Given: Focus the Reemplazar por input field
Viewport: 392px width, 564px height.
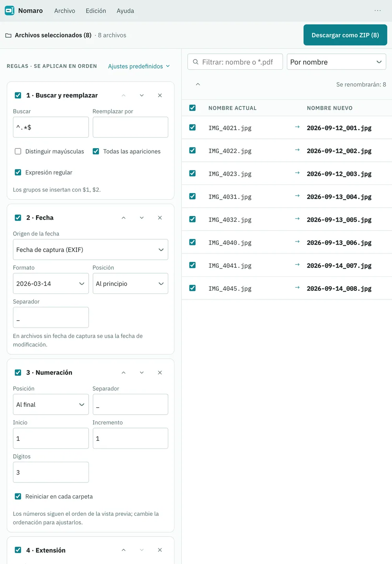Looking at the screenshot, I should (x=130, y=127).
